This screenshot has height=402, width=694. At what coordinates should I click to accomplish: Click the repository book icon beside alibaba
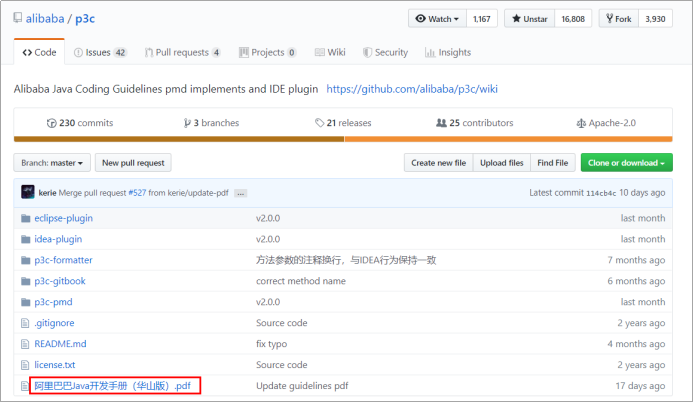tap(17, 18)
